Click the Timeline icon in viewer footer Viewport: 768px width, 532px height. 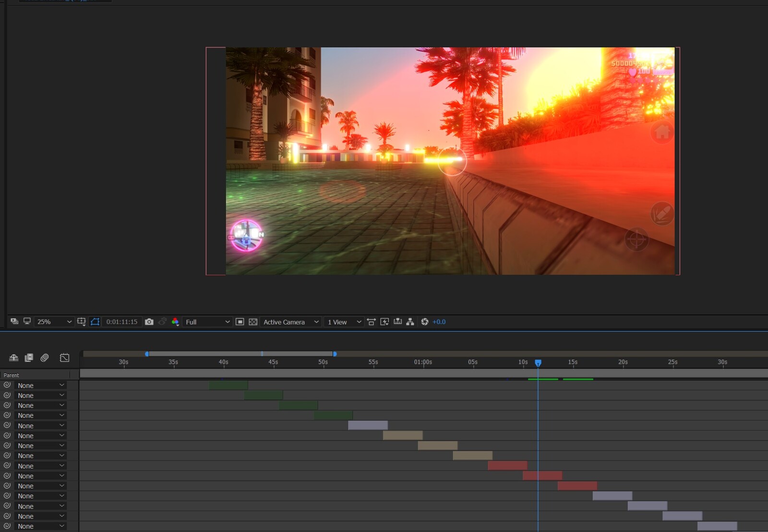tap(397, 322)
